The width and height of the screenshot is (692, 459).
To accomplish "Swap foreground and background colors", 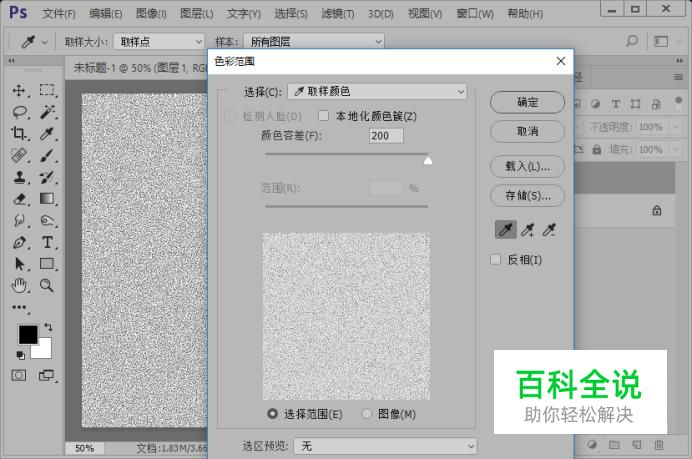I will [x=48, y=327].
